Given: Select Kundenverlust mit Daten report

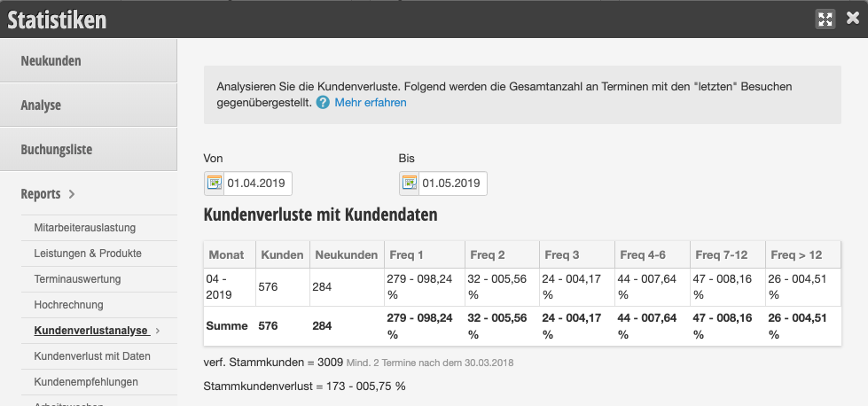Looking at the screenshot, I should [91, 356].
